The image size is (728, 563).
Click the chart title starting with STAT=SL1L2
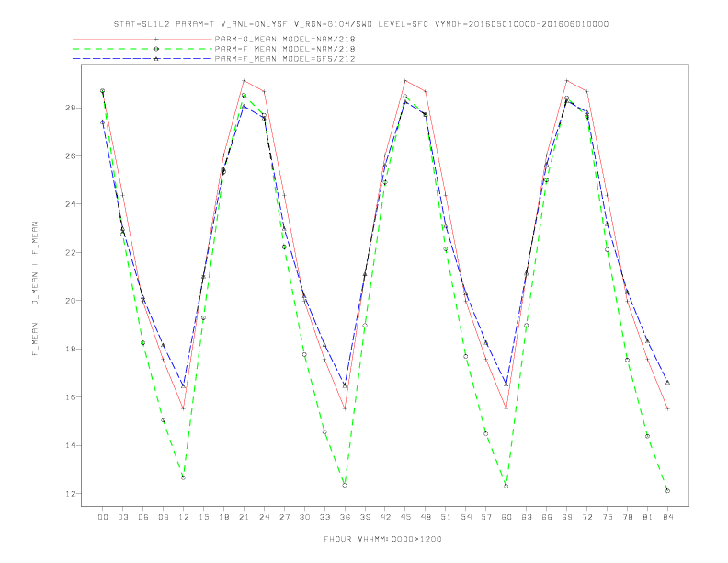[x=361, y=24]
